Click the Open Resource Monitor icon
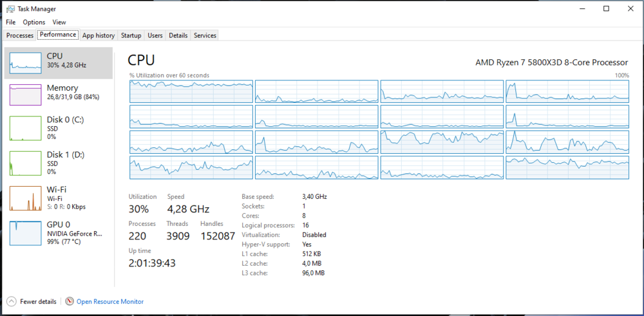644x316 pixels. tap(70, 301)
